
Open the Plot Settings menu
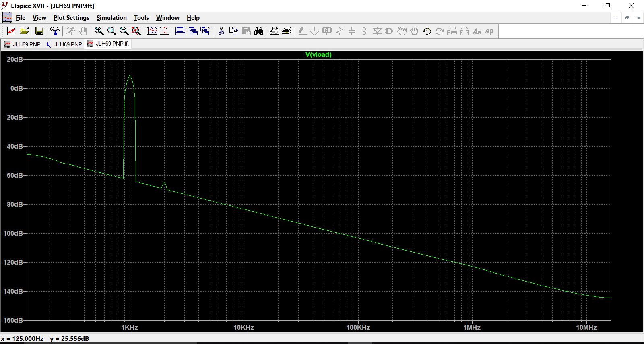(71, 18)
